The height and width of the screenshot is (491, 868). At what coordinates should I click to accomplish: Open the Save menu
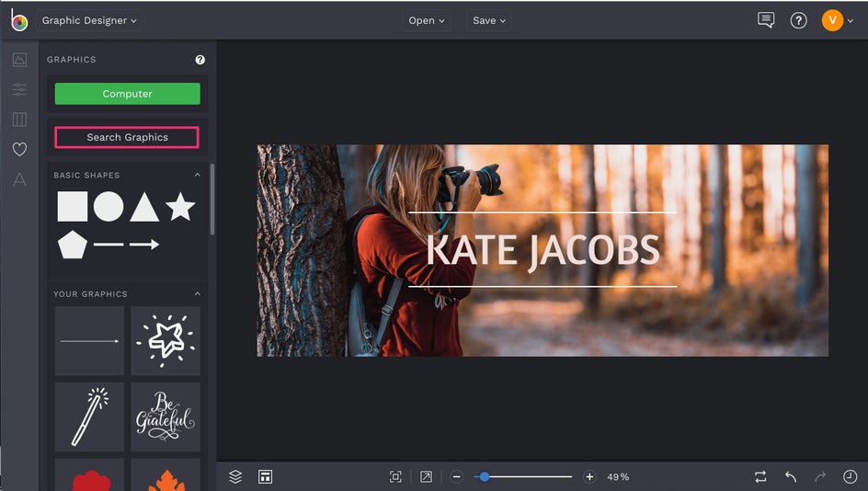(x=489, y=20)
